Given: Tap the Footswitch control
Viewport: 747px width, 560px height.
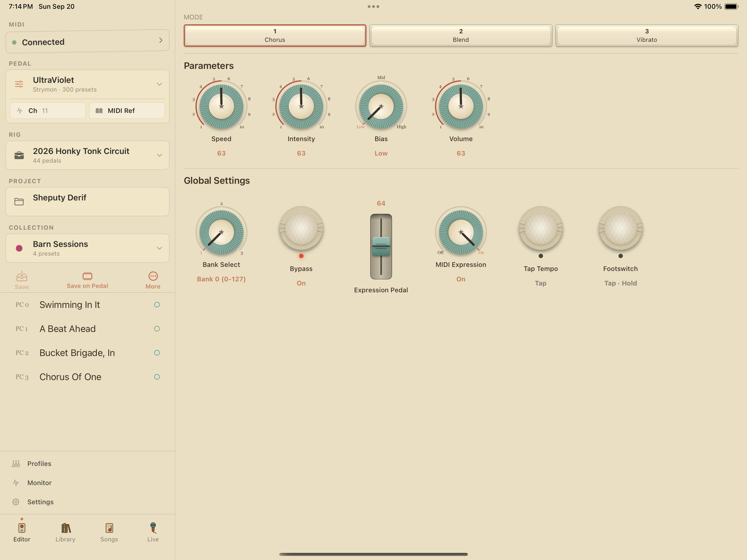Looking at the screenshot, I should pyautogui.click(x=620, y=229).
